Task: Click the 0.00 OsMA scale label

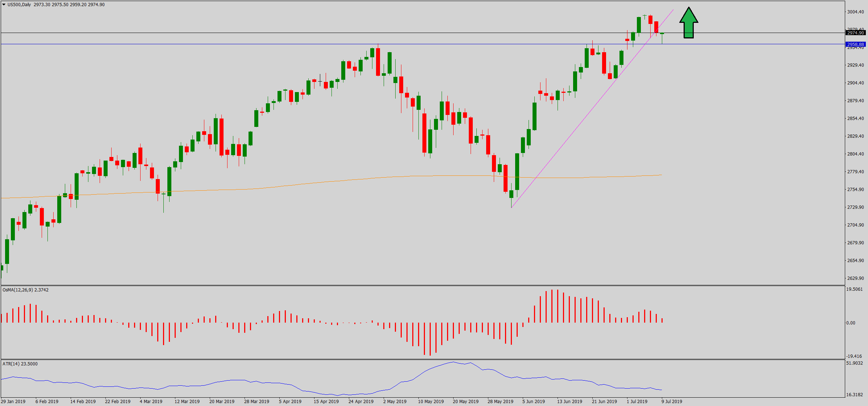Action: 851,323
